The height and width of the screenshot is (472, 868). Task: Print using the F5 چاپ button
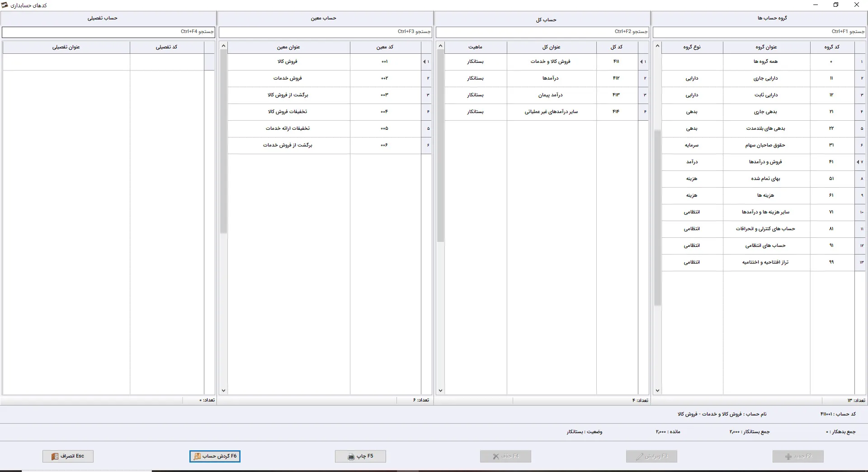coord(360,456)
